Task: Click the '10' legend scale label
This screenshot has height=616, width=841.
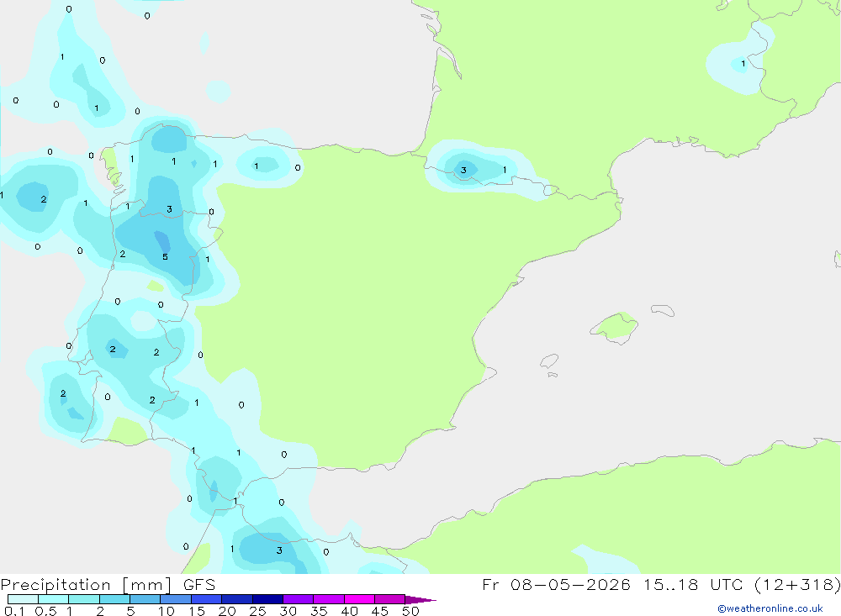Action: tap(167, 611)
